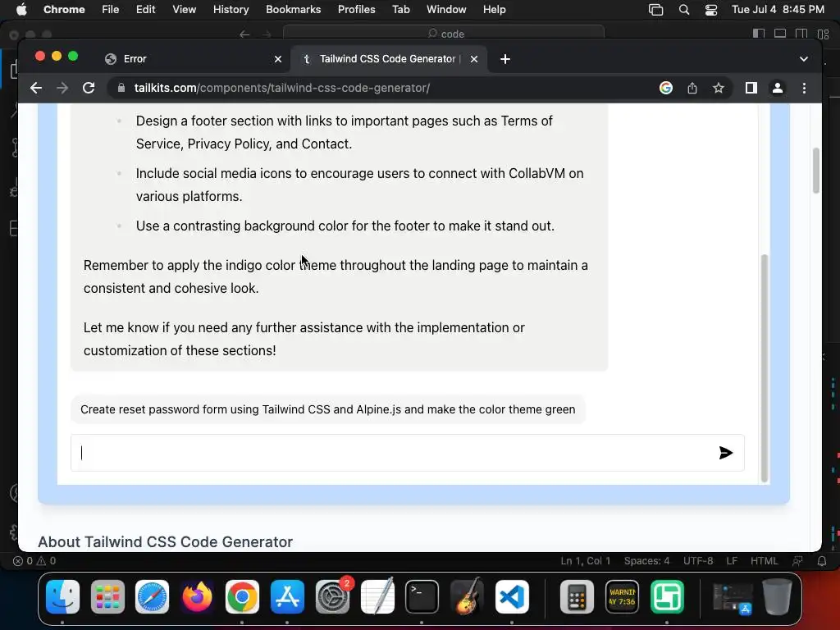This screenshot has width=840, height=630.
Task: Click VS Code search box labeled code
Action: [444, 34]
